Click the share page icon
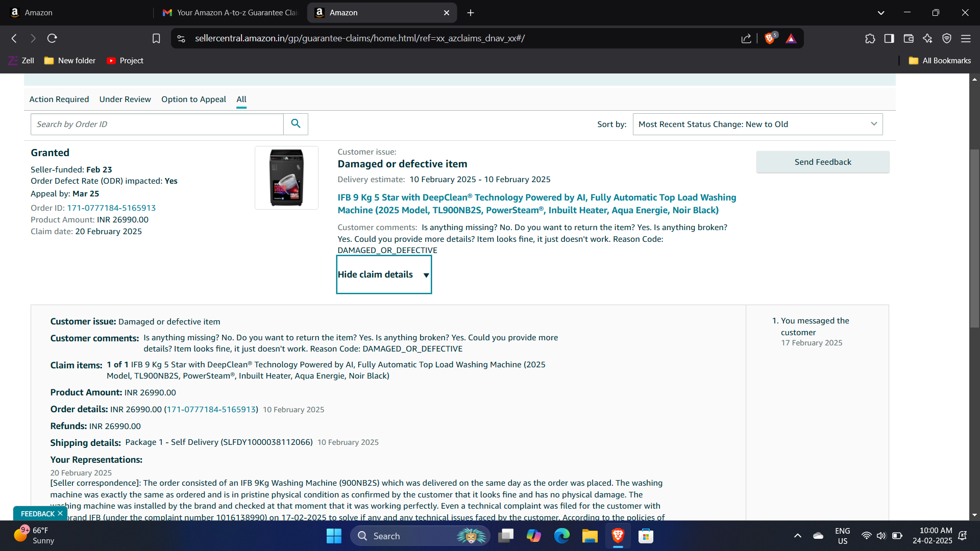Image resolution: width=980 pixels, height=551 pixels. click(746, 38)
